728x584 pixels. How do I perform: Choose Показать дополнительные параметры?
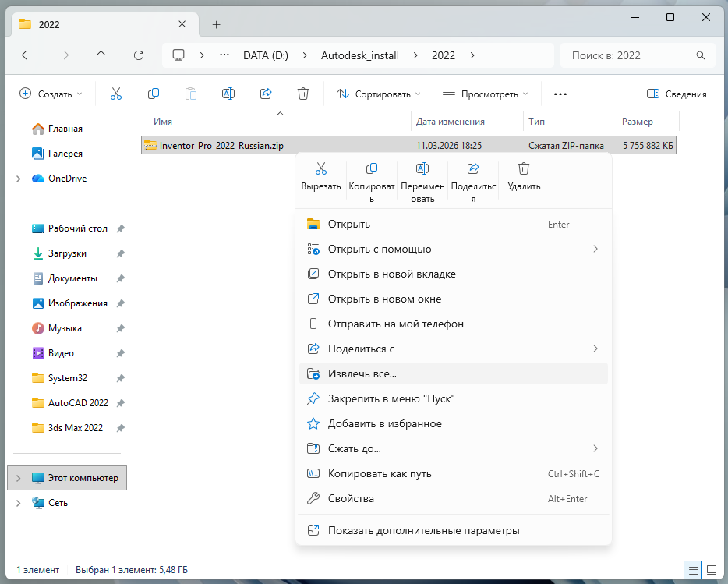pos(454,530)
